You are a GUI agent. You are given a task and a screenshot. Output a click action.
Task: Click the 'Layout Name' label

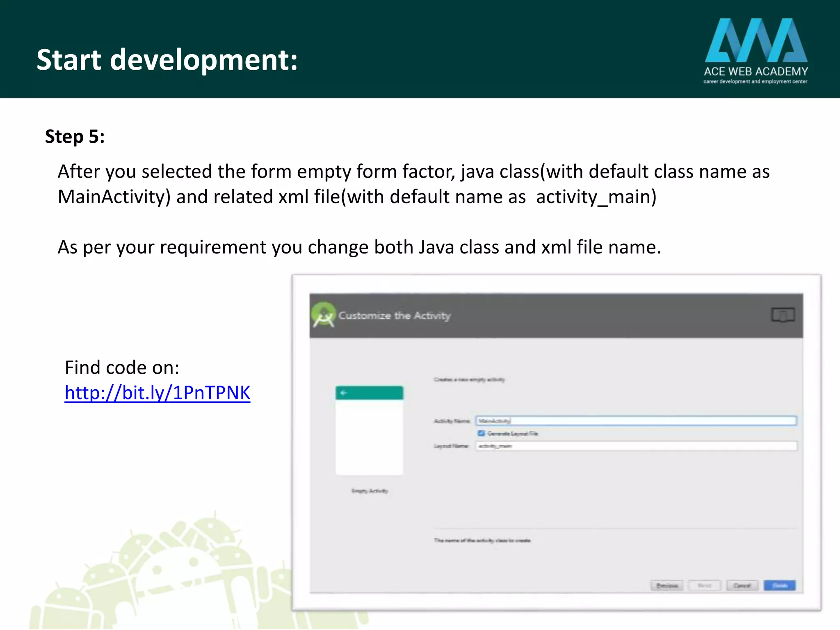tap(451, 446)
